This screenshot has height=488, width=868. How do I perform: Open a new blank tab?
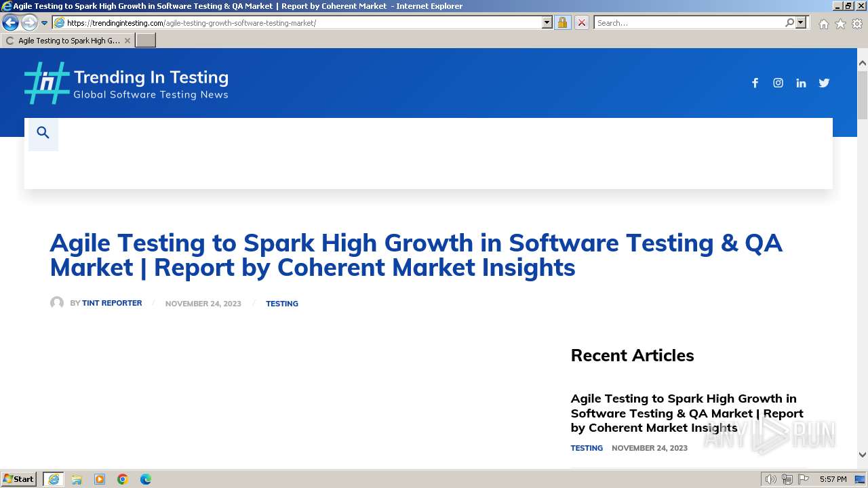[146, 41]
